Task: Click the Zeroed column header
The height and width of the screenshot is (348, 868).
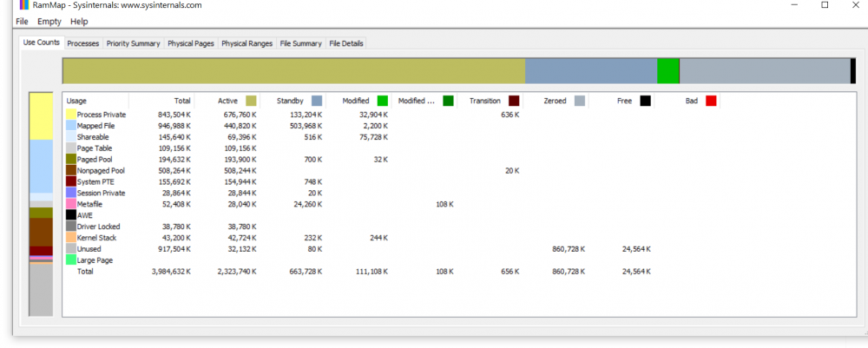Action: tap(556, 101)
